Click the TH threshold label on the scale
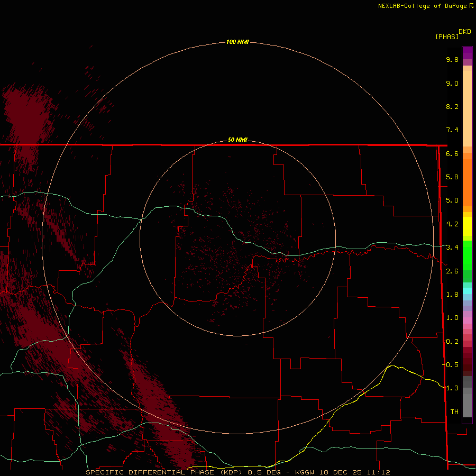 point(454,412)
